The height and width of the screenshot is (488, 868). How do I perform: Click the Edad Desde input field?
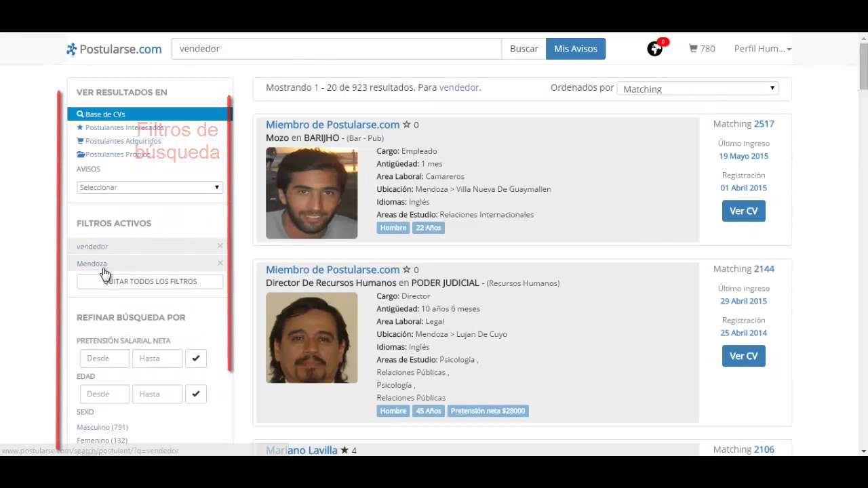pos(104,394)
